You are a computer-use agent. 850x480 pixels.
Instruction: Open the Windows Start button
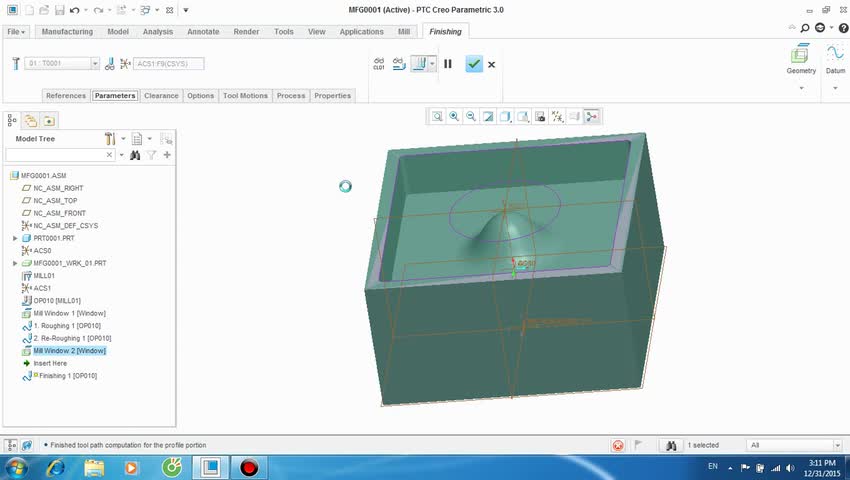(x=16, y=467)
